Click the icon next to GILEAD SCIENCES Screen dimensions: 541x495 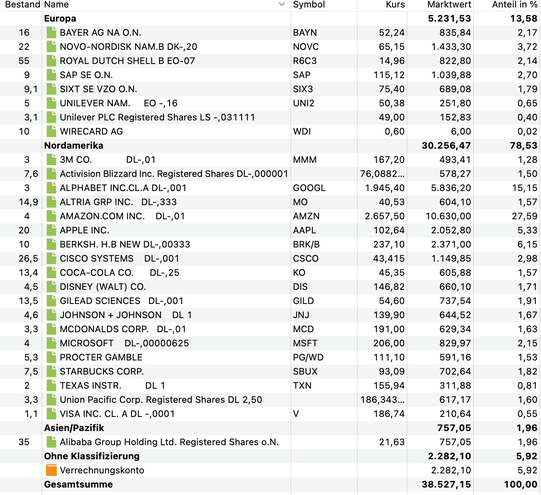51,301
